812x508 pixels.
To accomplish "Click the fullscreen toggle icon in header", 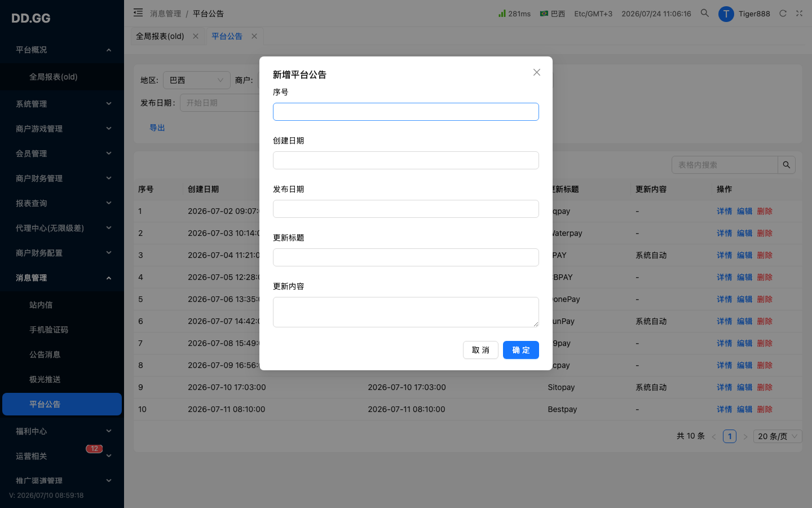I will (x=799, y=14).
